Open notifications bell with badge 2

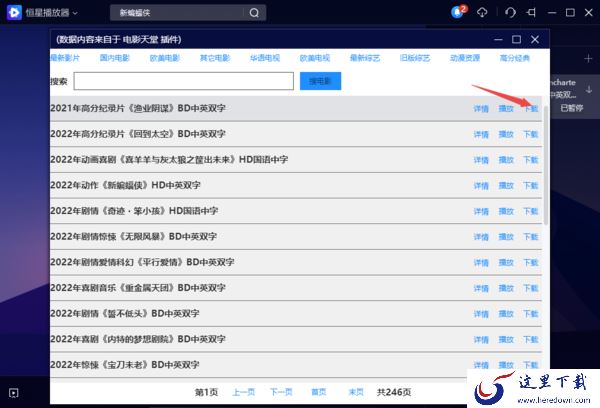(x=458, y=12)
